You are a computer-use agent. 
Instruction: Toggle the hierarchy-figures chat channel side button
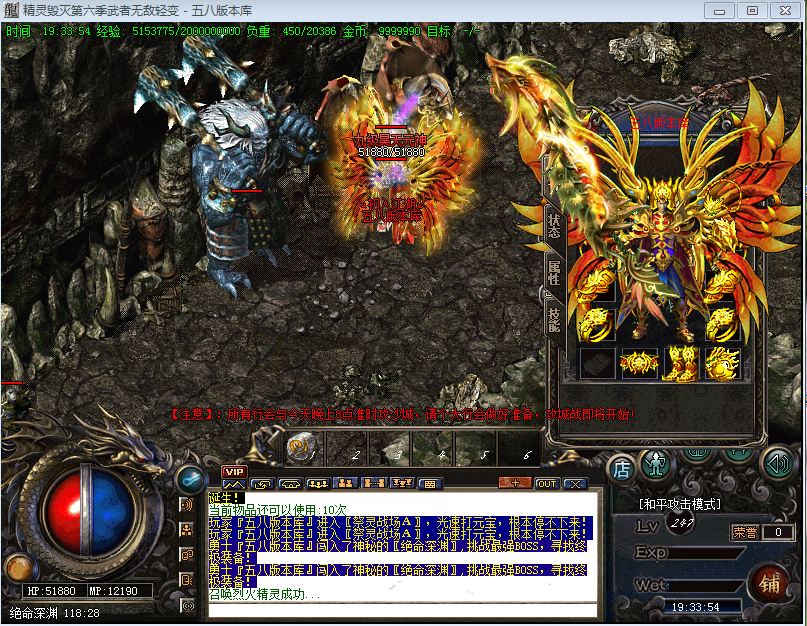186,530
